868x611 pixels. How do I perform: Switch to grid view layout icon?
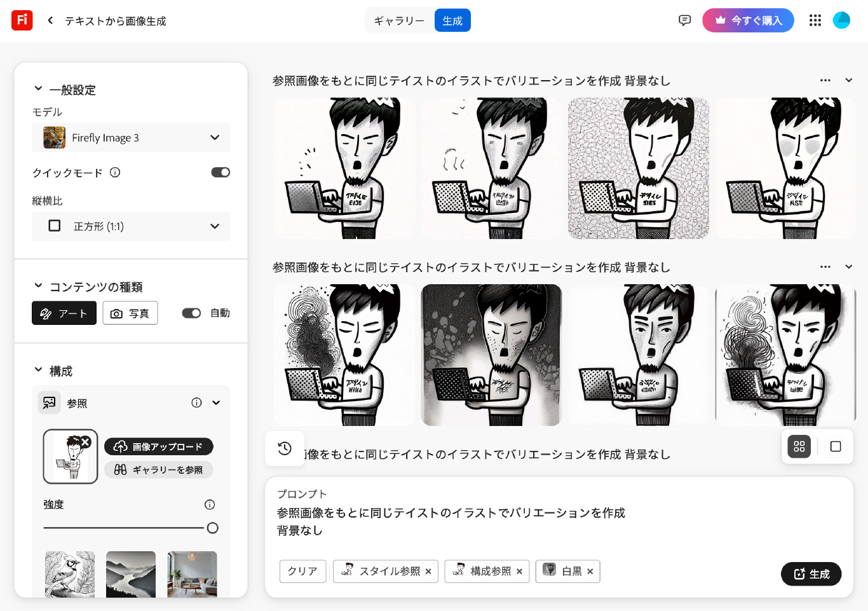pyautogui.click(x=799, y=446)
